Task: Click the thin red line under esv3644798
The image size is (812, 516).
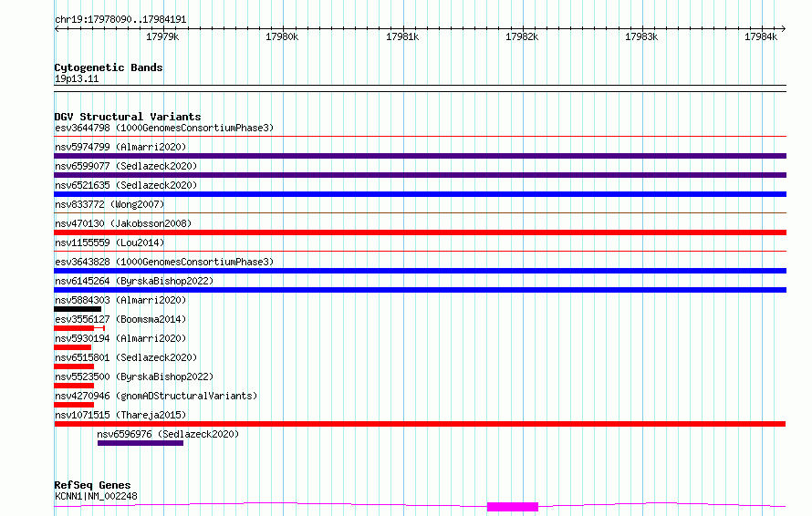Action: pyautogui.click(x=420, y=137)
